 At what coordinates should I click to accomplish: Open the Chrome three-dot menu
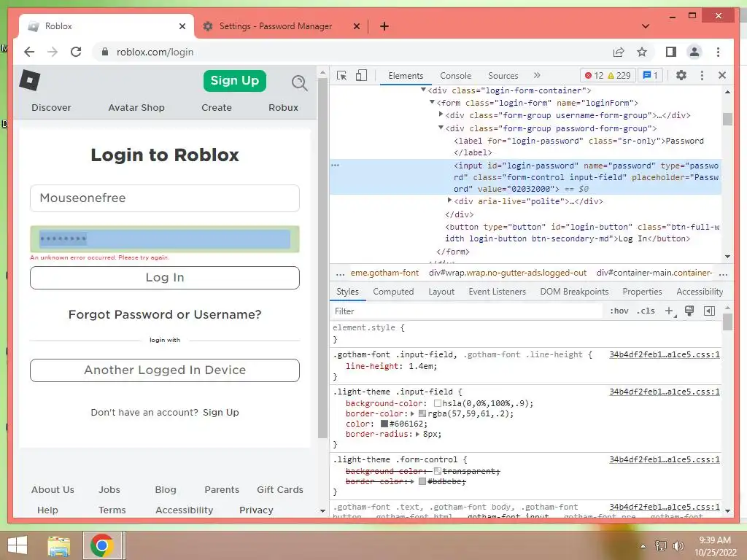pyautogui.click(x=718, y=52)
